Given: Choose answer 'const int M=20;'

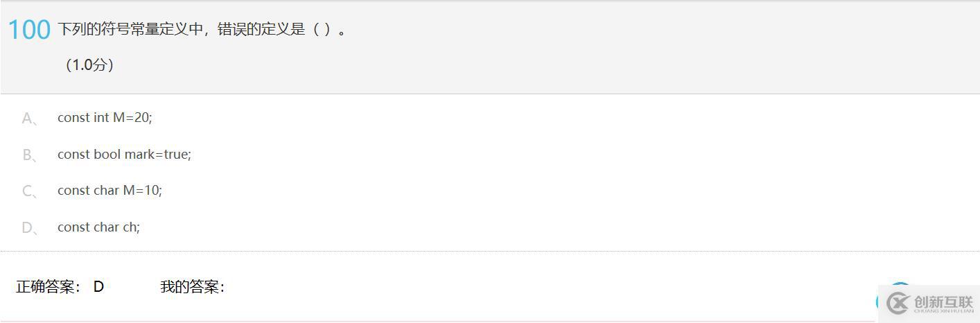Looking at the screenshot, I should [x=105, y=118].
